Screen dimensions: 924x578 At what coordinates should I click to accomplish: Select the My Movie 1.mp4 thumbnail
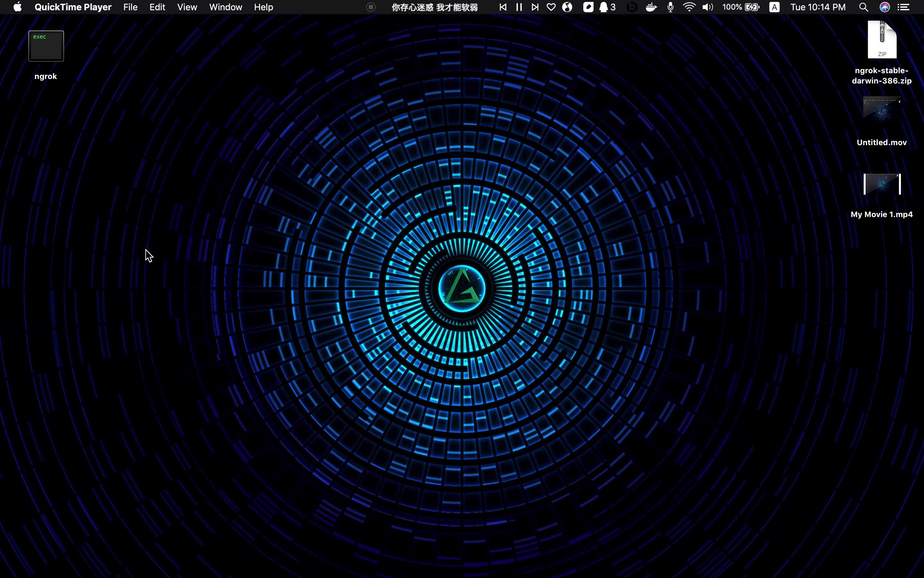pyautogui.click(x=882, y=184)
